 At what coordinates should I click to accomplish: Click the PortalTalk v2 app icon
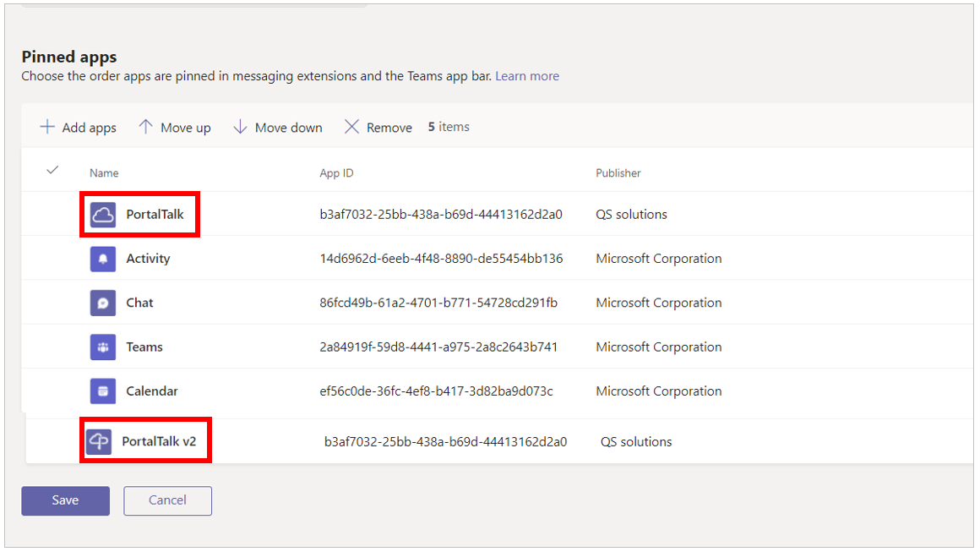[99, 441]
